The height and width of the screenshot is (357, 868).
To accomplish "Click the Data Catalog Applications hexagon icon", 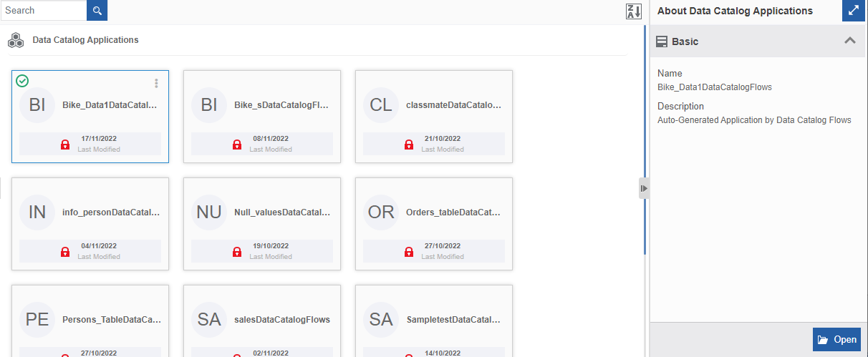I will [x=16, y=40].
